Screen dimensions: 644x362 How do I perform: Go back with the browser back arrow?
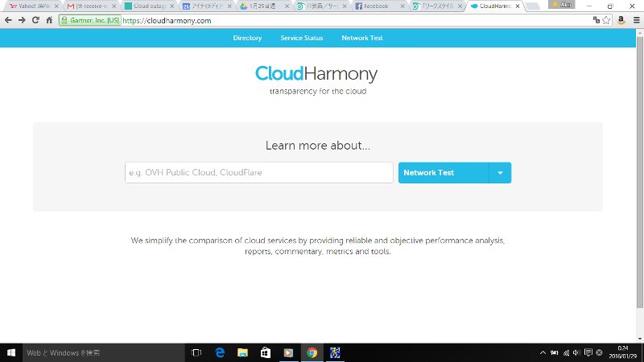tap(8, 20)
